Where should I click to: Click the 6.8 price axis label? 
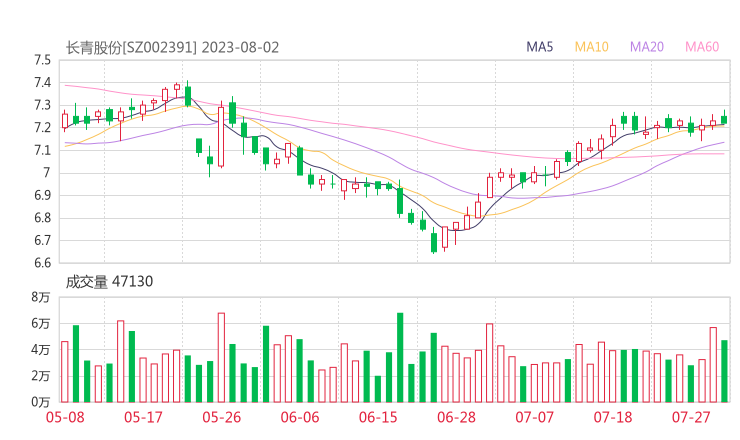click(42, 218)
